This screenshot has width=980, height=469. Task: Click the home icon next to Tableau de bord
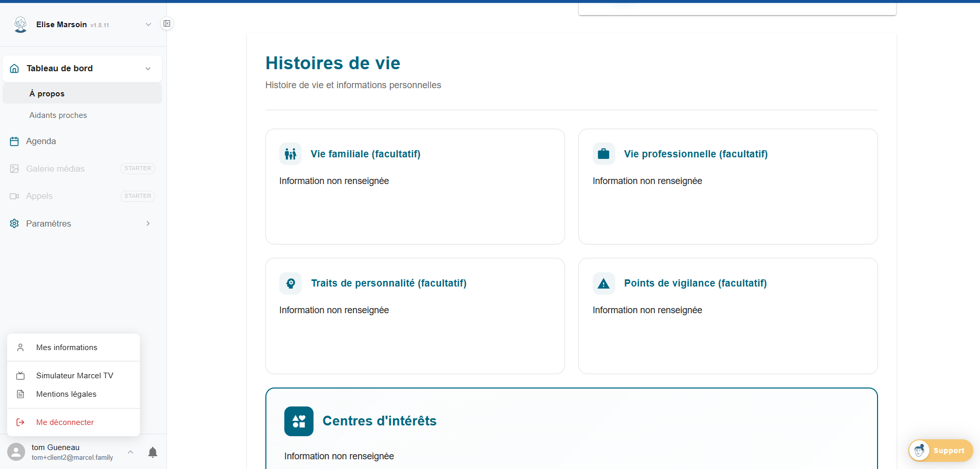[14, 68]
